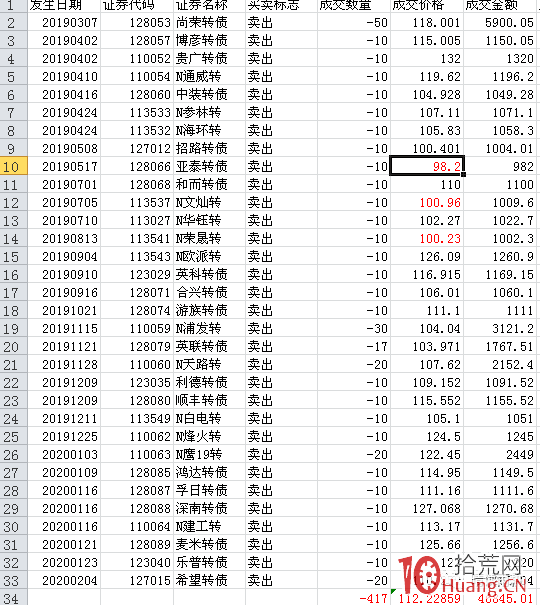Image resolution: width=540 pixels, height=605 pixels.
Task: Select price cell 116.915
Action: pyautogui.click(x=427, y=275)
